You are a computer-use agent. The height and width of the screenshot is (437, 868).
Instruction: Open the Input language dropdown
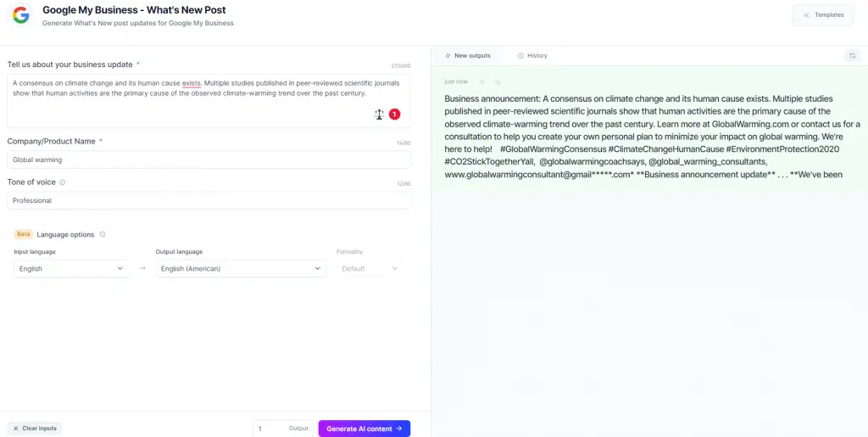[x=71, y=269]
